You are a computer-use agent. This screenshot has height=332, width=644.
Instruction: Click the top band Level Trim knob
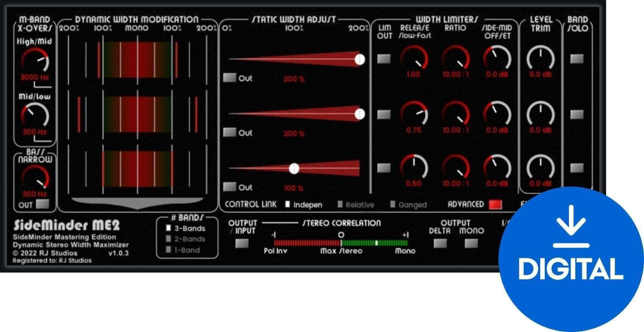(x=541, y=59)
